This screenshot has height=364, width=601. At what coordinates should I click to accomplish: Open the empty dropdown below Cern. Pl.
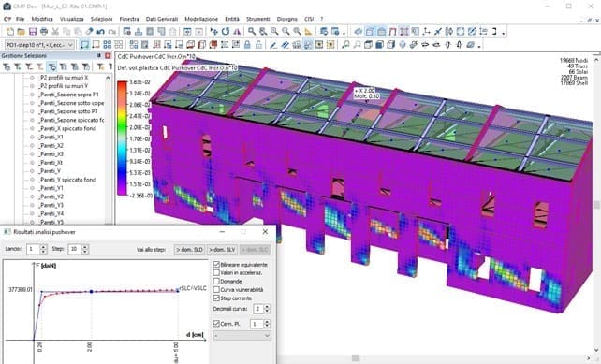point(242,336)
